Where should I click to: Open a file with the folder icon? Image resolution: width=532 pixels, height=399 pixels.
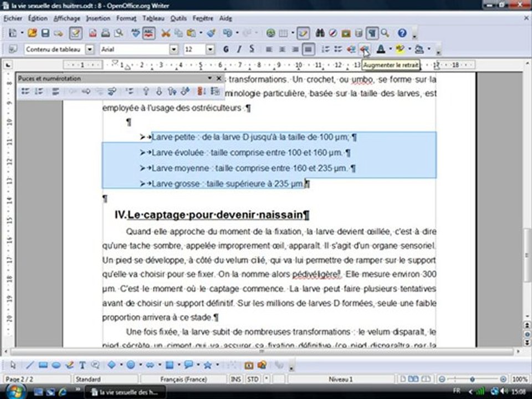point(32,33)
